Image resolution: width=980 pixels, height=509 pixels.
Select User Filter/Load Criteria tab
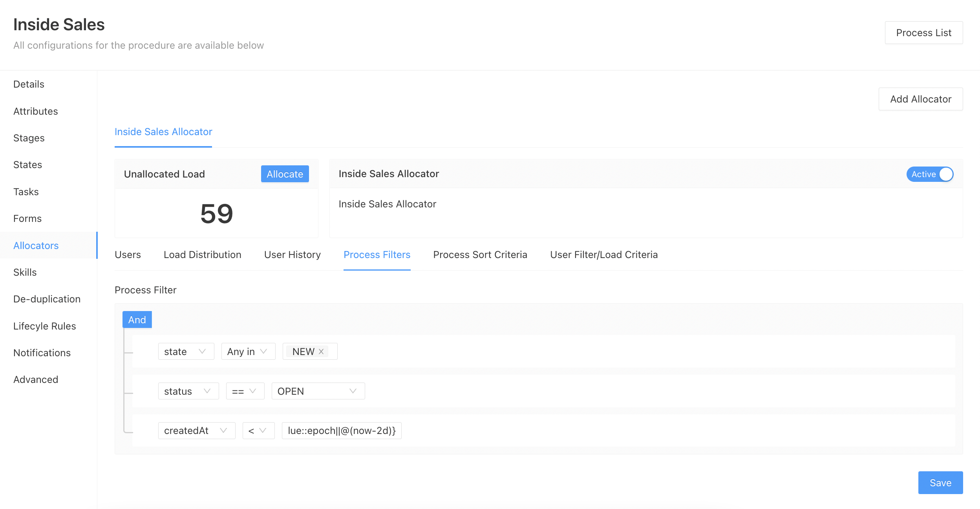pos(603,255)
